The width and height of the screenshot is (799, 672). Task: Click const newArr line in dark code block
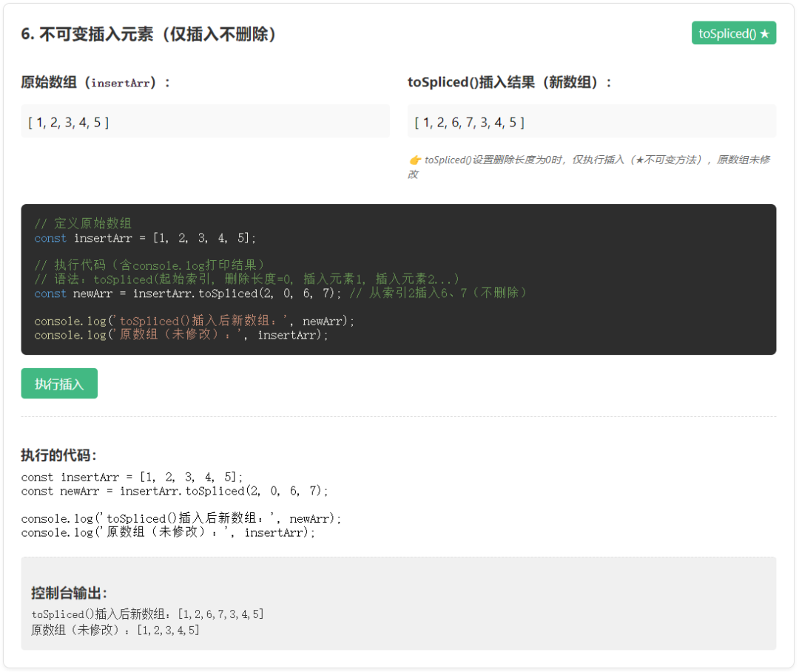[187, 293]
